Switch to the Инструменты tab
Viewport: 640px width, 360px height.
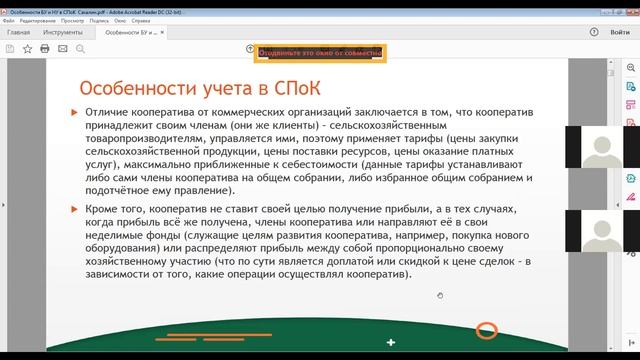point(63,32)
